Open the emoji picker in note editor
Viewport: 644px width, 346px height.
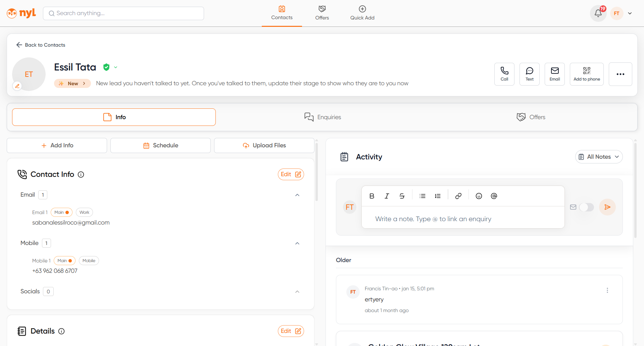click(479, 196)
